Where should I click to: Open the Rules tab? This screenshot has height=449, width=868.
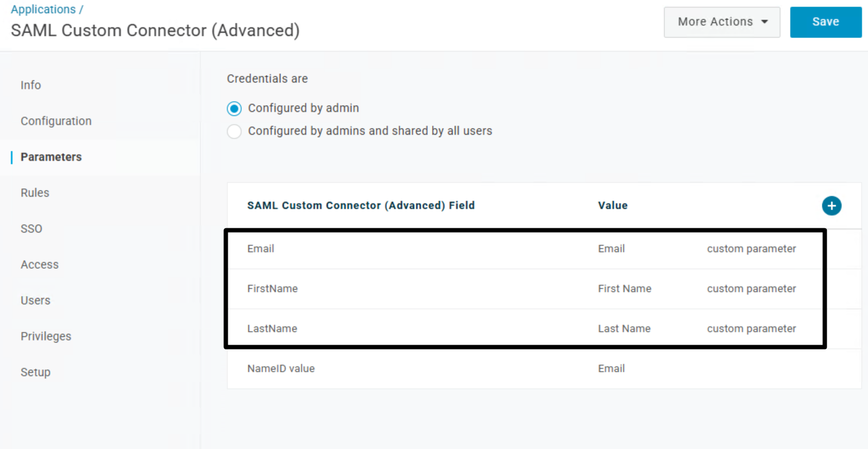[35, 193]
